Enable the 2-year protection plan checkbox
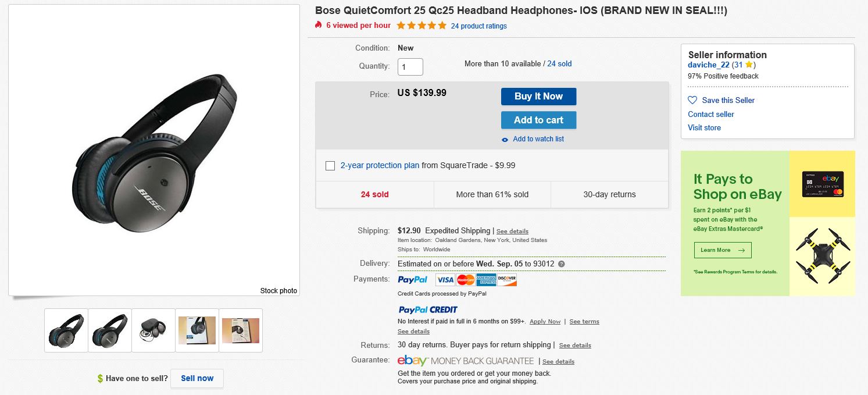Viewport: 868px width, 395px height. coord(330,166)
